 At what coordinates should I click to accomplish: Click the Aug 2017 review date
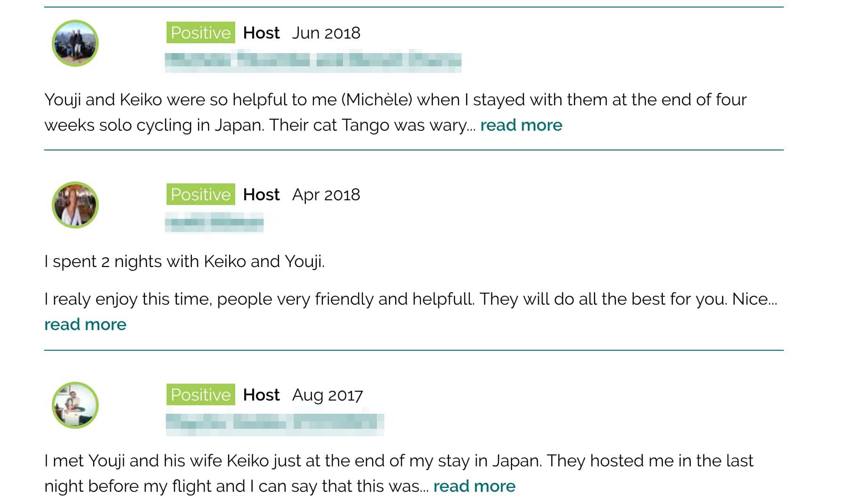coord(327,395)
